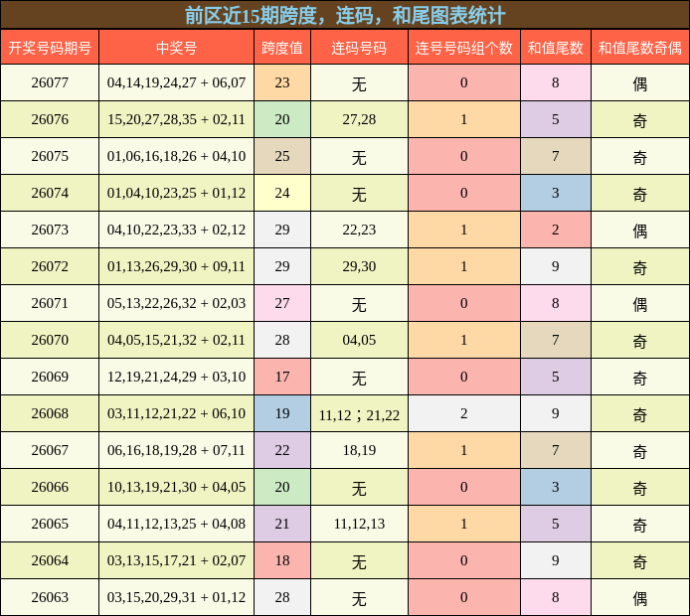Click winning numbers 10,13,19,21,30 + 04,05
The width and height of the screenshot is (690, 616).
(176, 487)
